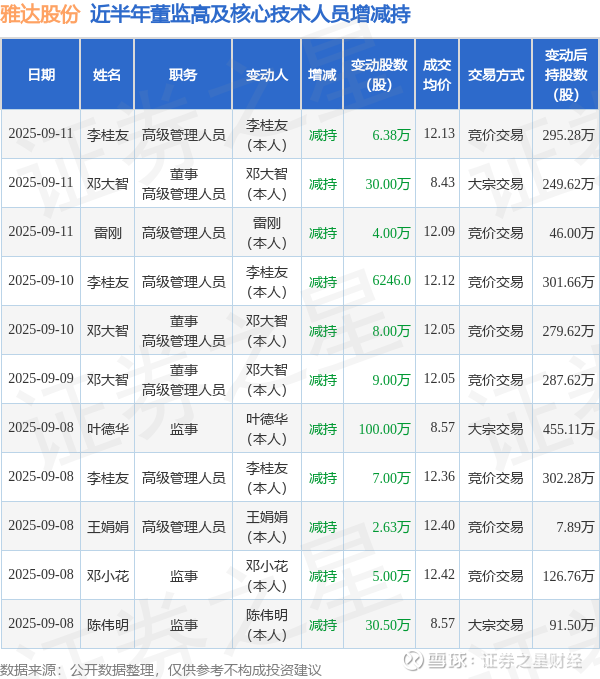Click the 陈伟明 name cell
Image resolution: width=600 pixels, height=679 pixels.
pos(107,624)
